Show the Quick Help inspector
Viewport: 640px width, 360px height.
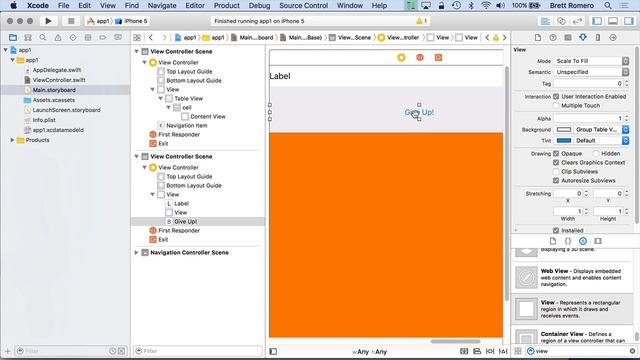point(553,38)
